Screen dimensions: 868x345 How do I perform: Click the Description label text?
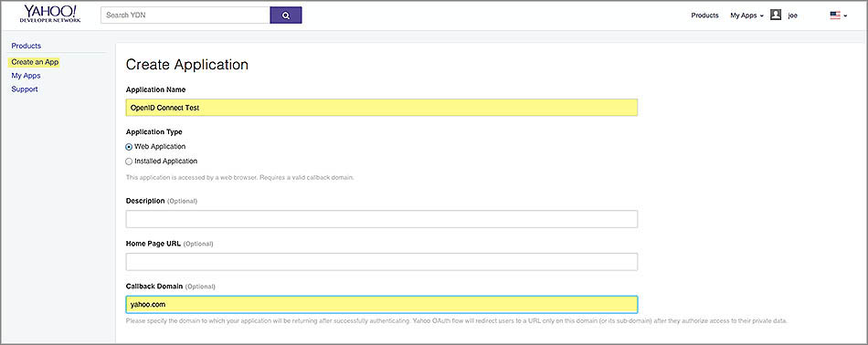(x=145, y=201)
